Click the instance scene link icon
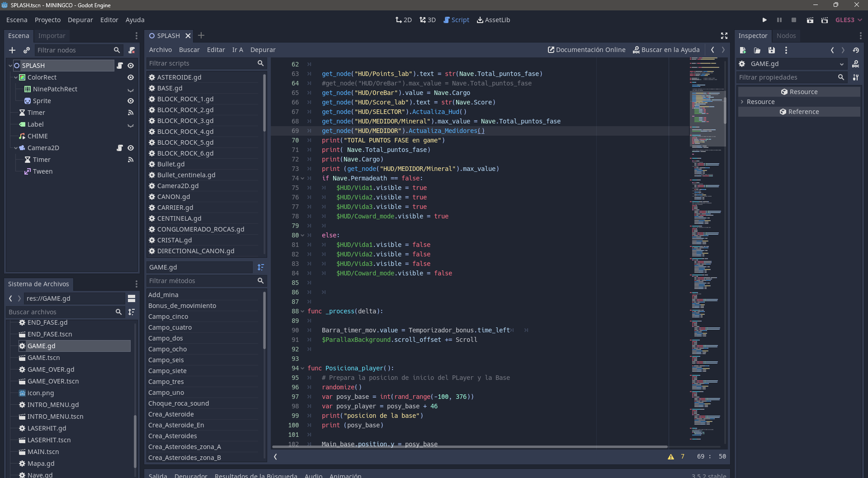 (x=27, y=50)
